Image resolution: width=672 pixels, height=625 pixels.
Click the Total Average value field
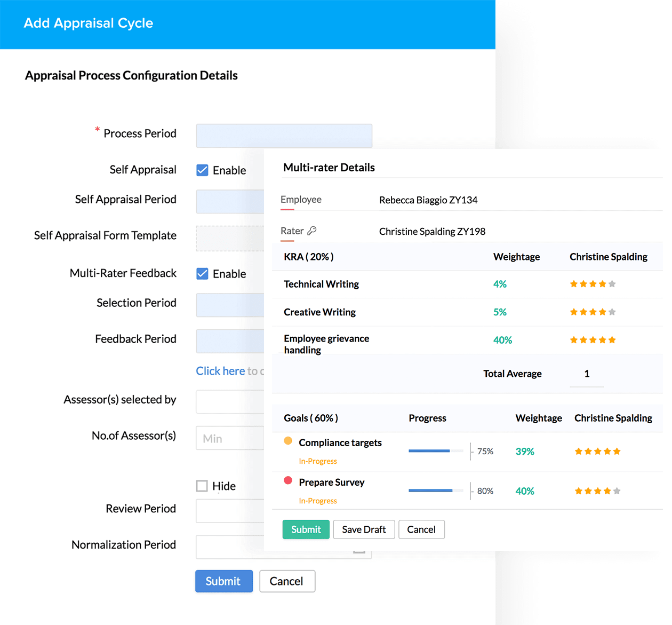pyautogui.click(x=587, y=374)
